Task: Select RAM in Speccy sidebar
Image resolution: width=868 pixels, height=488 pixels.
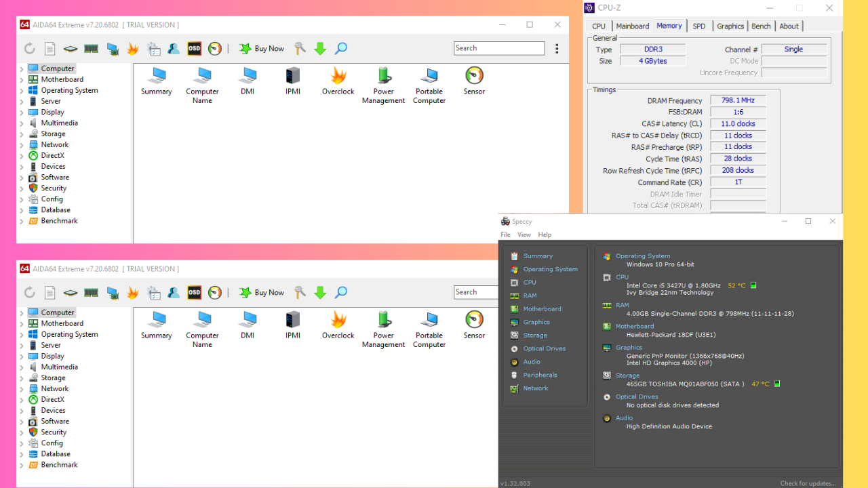Action: (x=530, y=296)
